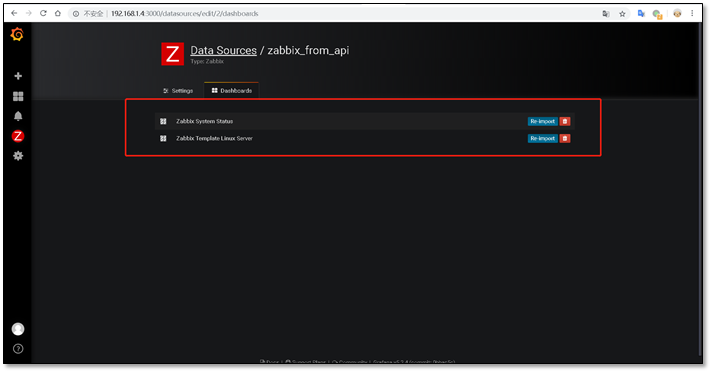Open the Chrome three-dot menu

coord(692,14)
